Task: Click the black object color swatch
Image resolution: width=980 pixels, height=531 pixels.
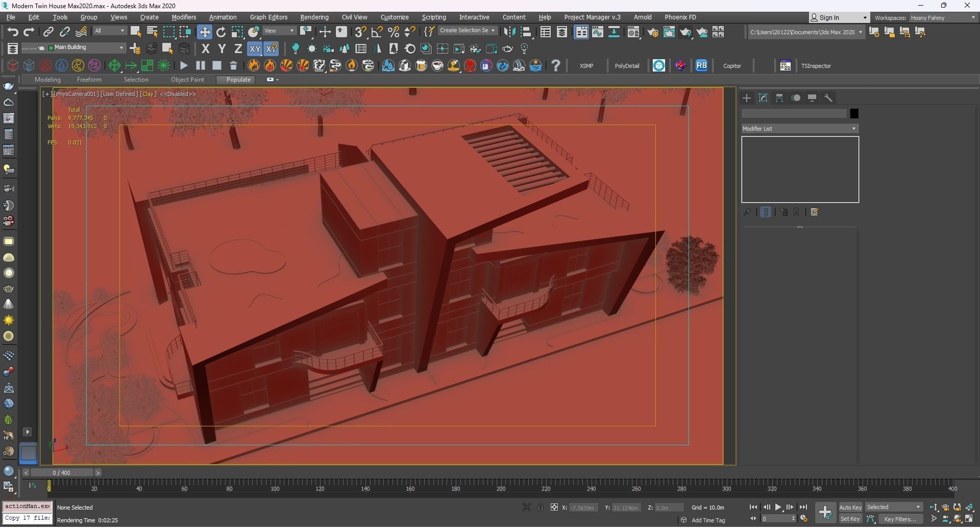Action: tap(854, 113)
